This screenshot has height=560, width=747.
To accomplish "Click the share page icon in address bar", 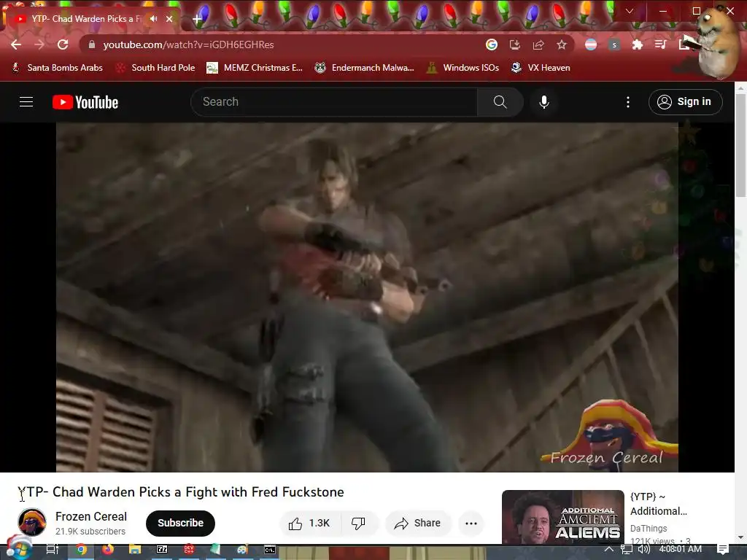I will [x=538, y=44].
